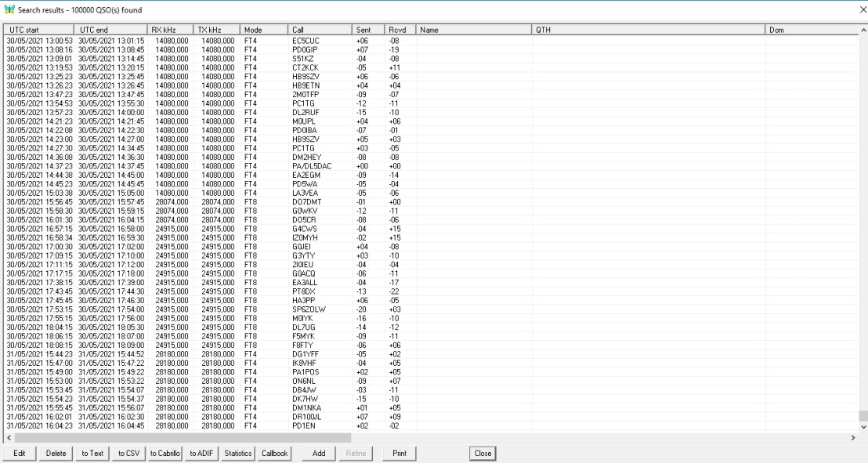
Task: Open the Statistics button
Action: point(238,453)
